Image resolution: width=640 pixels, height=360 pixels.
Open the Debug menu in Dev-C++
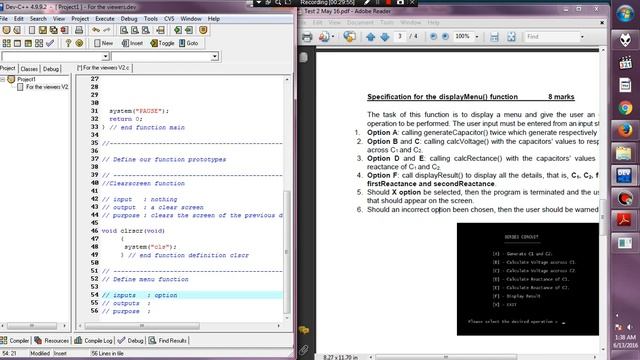pos(129,19)
